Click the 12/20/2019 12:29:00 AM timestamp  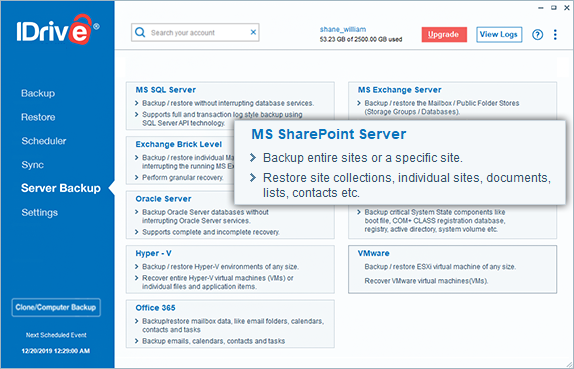(x=56, y=351)
